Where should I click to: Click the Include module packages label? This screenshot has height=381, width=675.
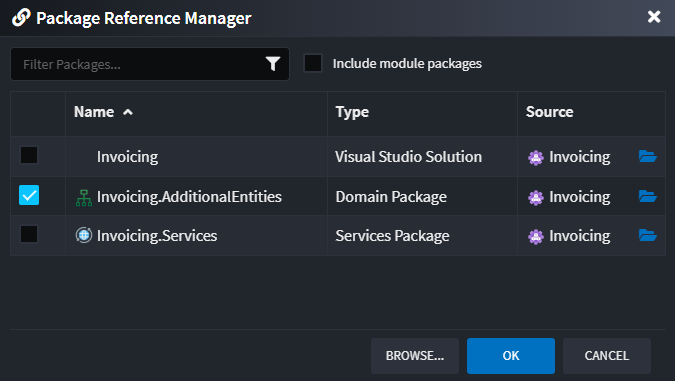point(407,64)
